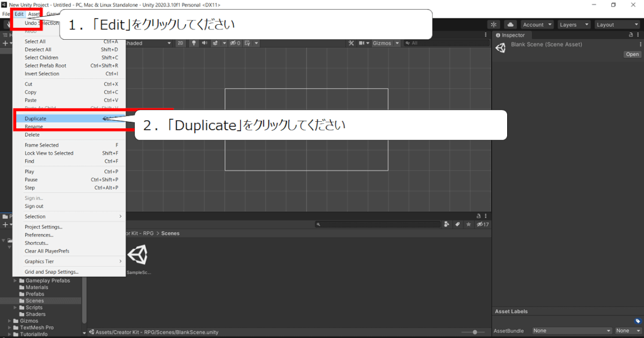Screen dimensions: 644x338
Task: Open the Scene view tools settings icon
Action: [352, 43]
